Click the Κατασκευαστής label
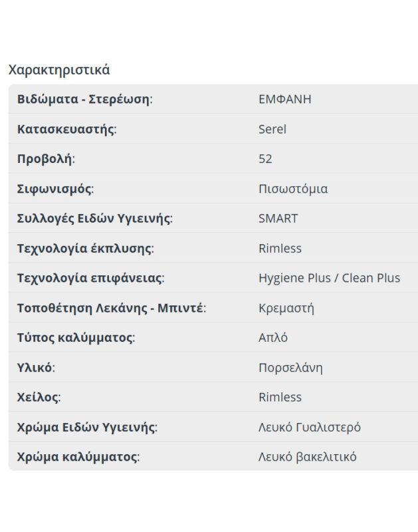 [66, 129]
